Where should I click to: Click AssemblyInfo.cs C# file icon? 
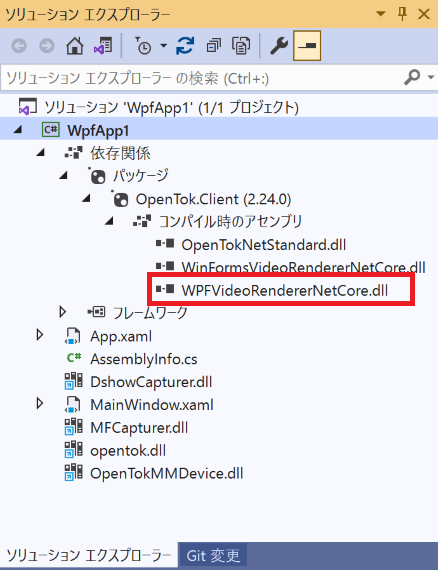(74, 358)
